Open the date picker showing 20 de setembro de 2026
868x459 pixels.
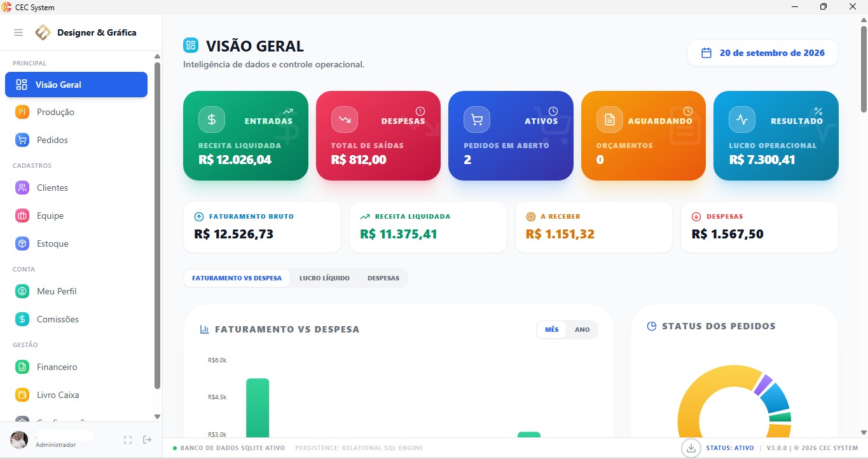(762, 53)
